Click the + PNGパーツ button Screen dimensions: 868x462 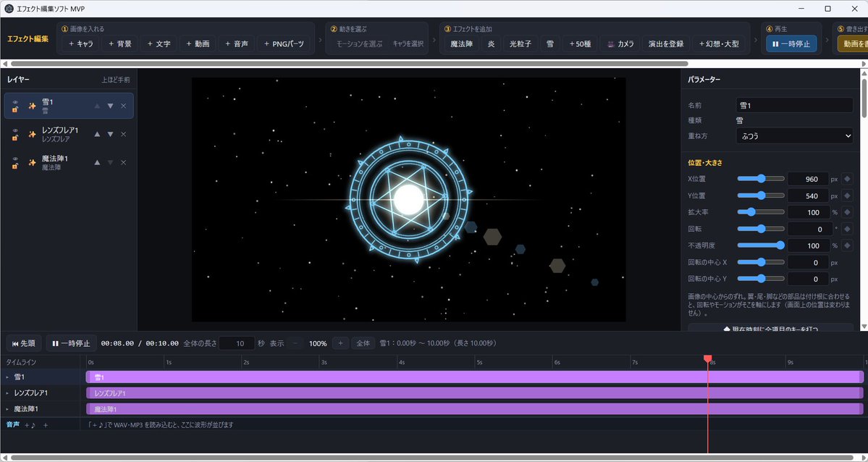click(x=284, y=43)
